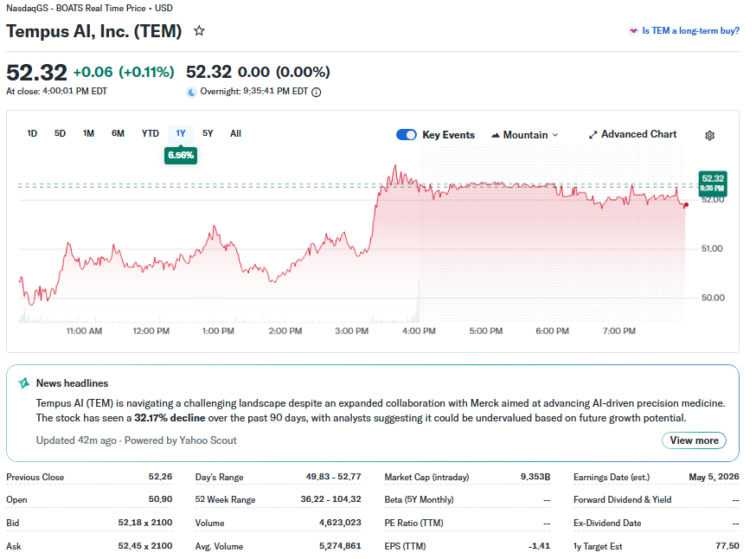Click the View more button

694,440
